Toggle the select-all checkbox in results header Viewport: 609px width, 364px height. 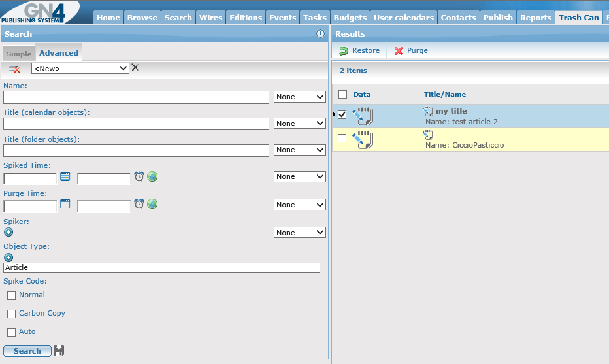(342, 94)
